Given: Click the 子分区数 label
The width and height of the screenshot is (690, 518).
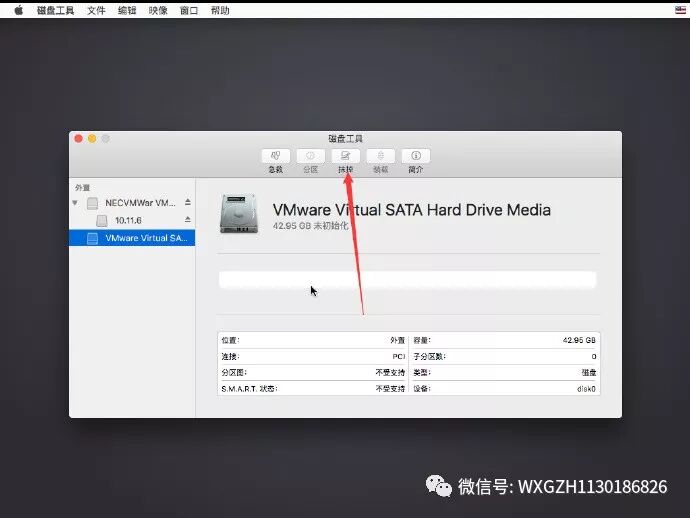Looking at the screenshot, I should (429, 356).
